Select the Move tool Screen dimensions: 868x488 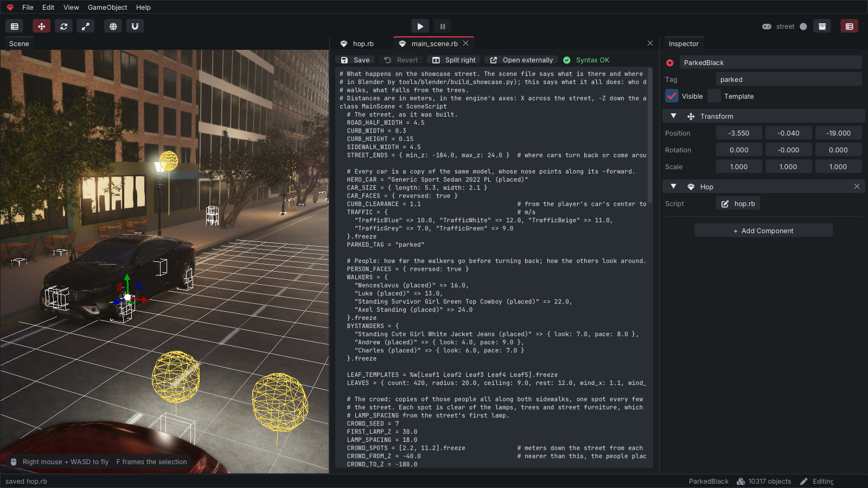[x=41, y=26]
